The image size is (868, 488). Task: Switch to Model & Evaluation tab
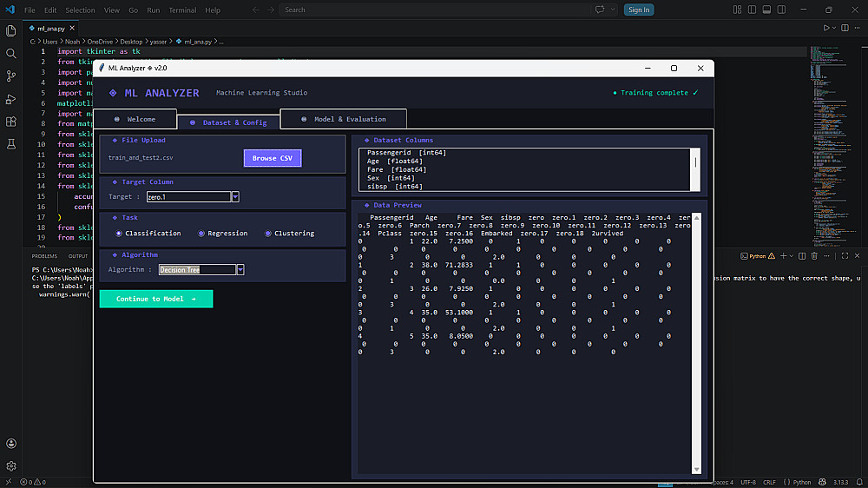click(x=344, y=119)
